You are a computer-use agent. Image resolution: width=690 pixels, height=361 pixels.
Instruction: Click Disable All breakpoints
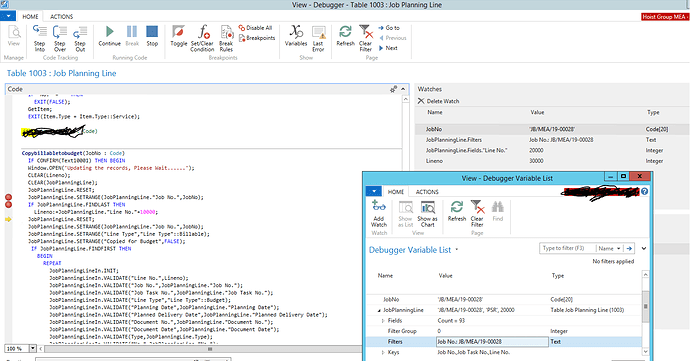255,28
